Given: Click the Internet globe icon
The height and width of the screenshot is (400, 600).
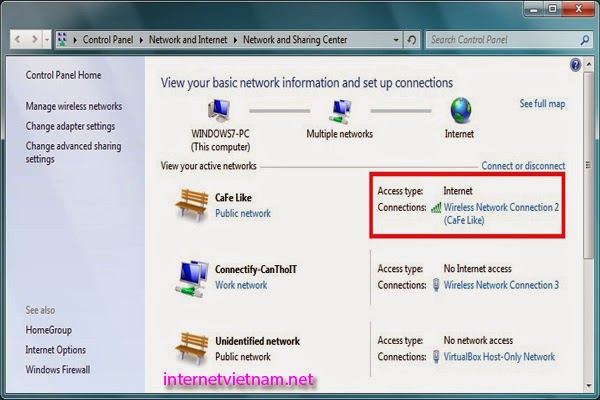Looking at the screenshot, I should 461,110.
